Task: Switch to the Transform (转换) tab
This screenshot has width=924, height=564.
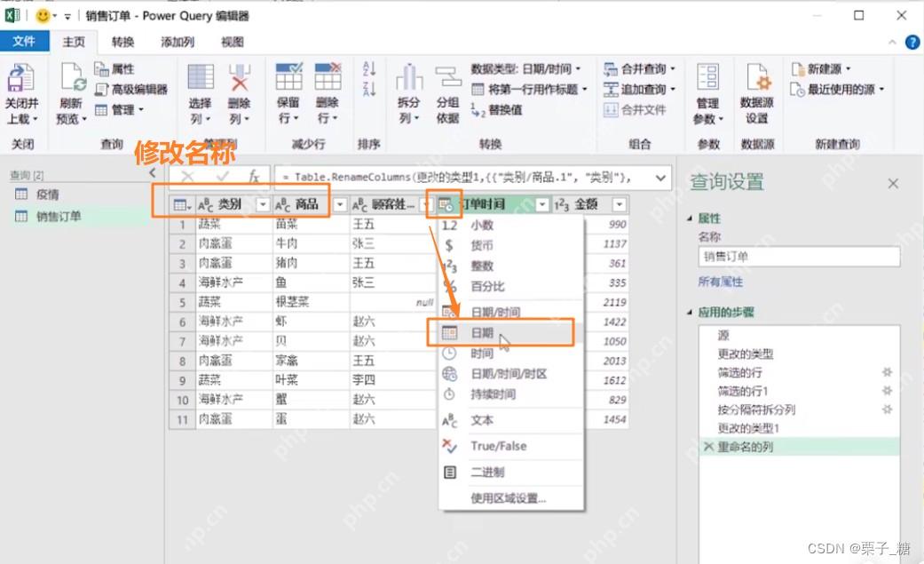Action: click(122, 42)
